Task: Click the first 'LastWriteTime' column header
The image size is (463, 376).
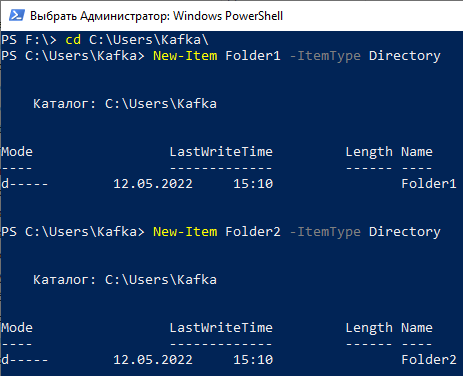Action: point(221,152)
